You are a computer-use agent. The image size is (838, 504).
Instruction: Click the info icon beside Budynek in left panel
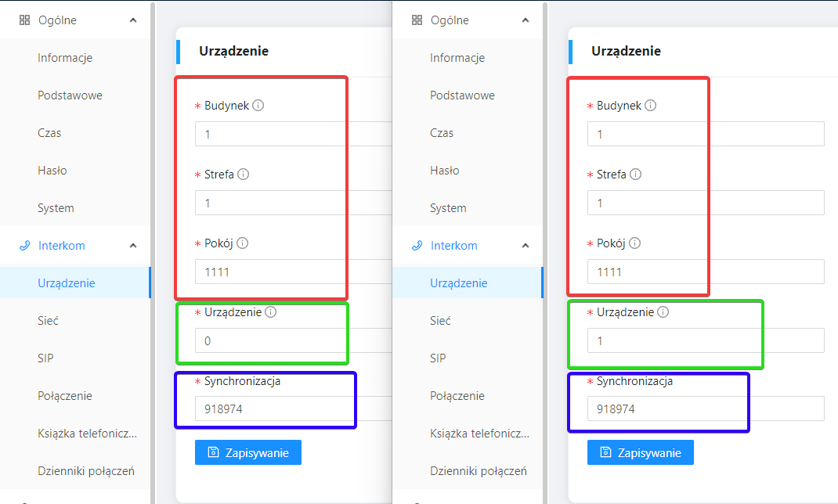click(x=258, y=105)
